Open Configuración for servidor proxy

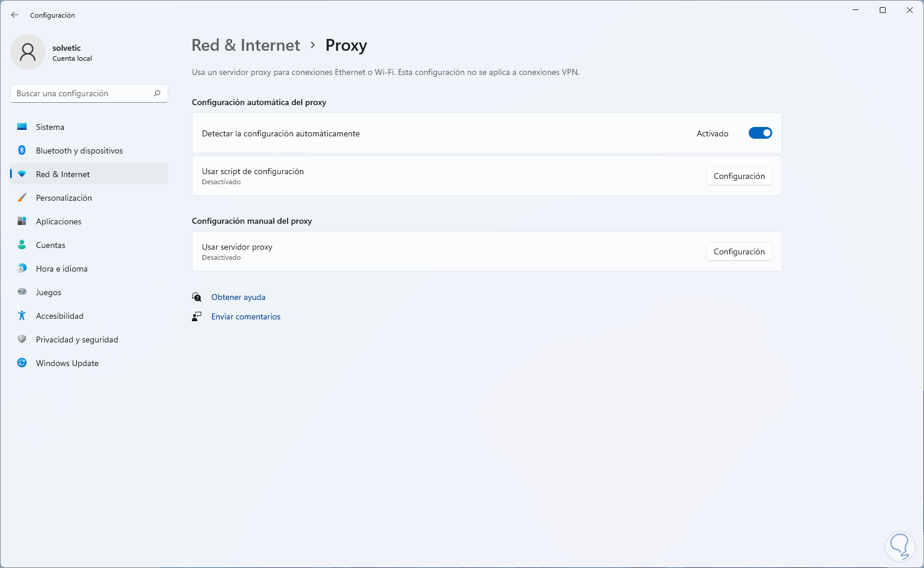coord(739,252)
